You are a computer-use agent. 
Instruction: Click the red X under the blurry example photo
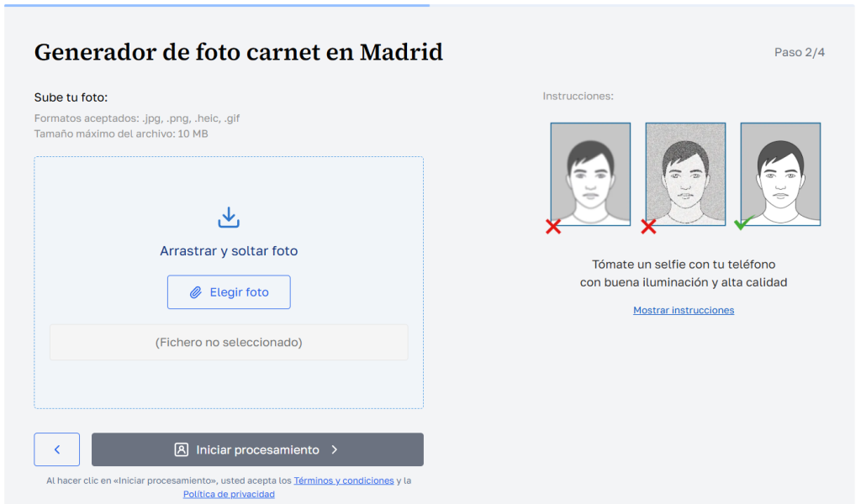[x=553, y=226]
